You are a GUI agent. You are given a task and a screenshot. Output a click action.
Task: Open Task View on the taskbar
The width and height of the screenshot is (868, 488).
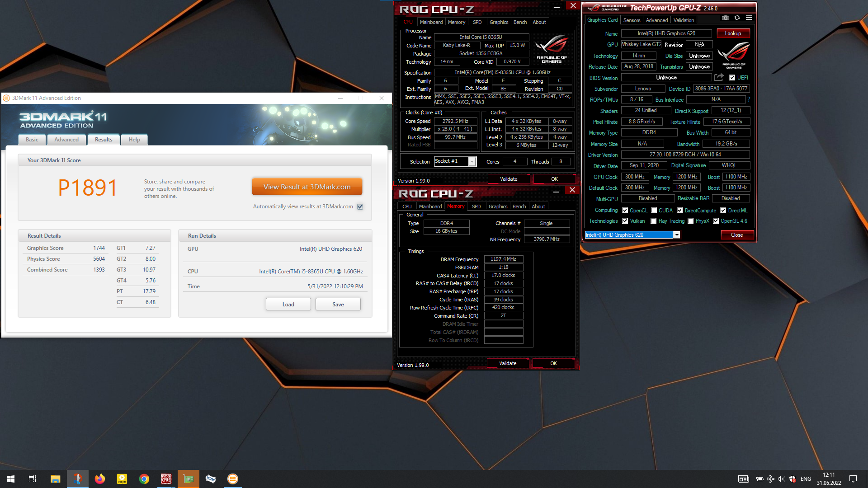(x=33, y=479)
